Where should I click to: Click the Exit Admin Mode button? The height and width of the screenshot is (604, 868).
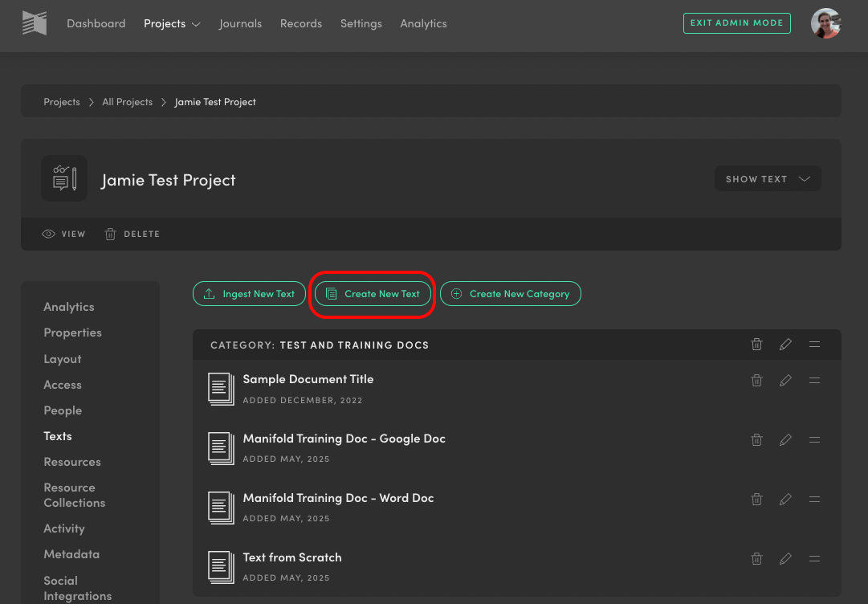point(736,23)
